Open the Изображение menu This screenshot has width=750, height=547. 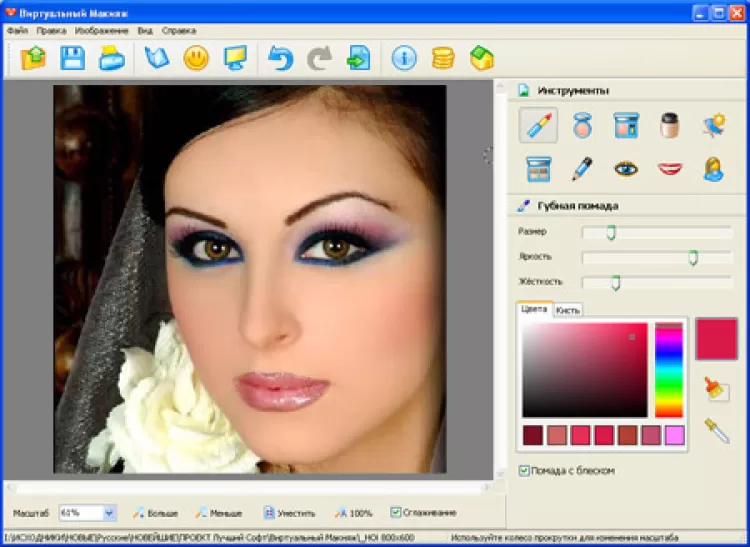coord(101,31)
